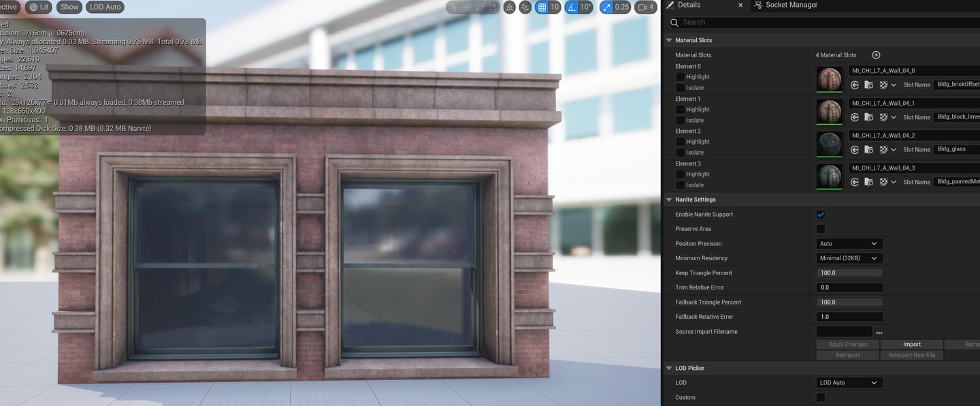Browse to Element 1 material in Content Browser

pos(869,117)
